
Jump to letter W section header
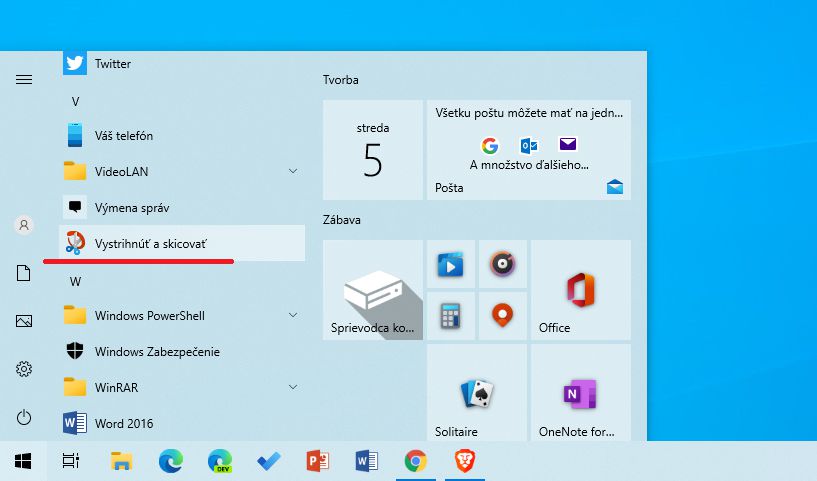click(x=76, y=282)
